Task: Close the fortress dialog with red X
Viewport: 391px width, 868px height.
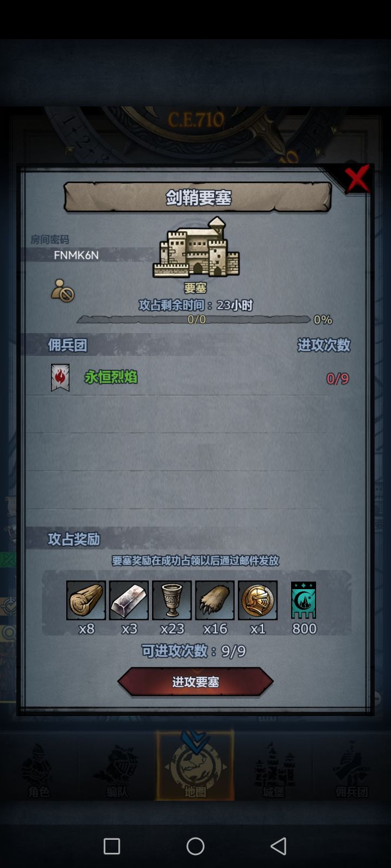Action: pos(357,178)
